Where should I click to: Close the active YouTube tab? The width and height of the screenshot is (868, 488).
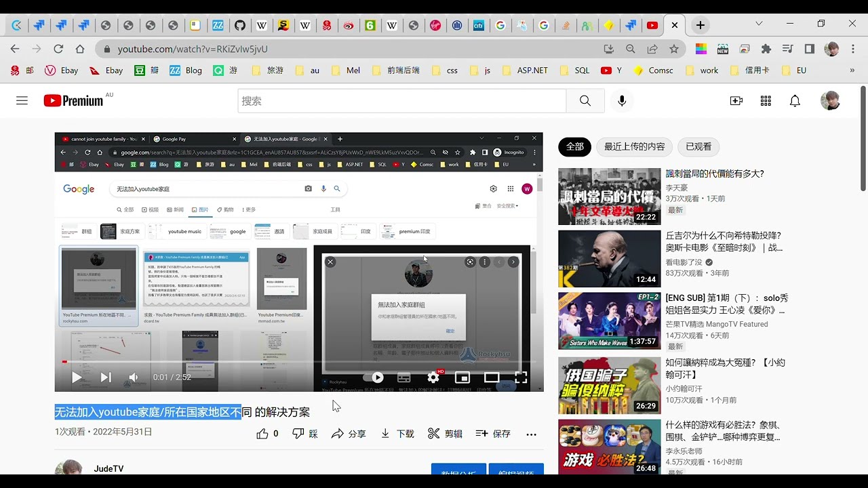[674, 25]
